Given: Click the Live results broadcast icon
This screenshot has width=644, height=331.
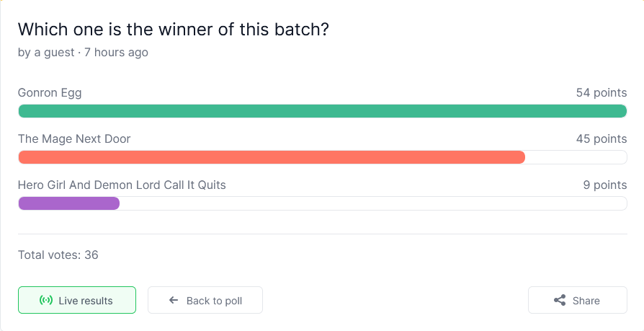Looking at the screenshot, I should pos(46,300).
